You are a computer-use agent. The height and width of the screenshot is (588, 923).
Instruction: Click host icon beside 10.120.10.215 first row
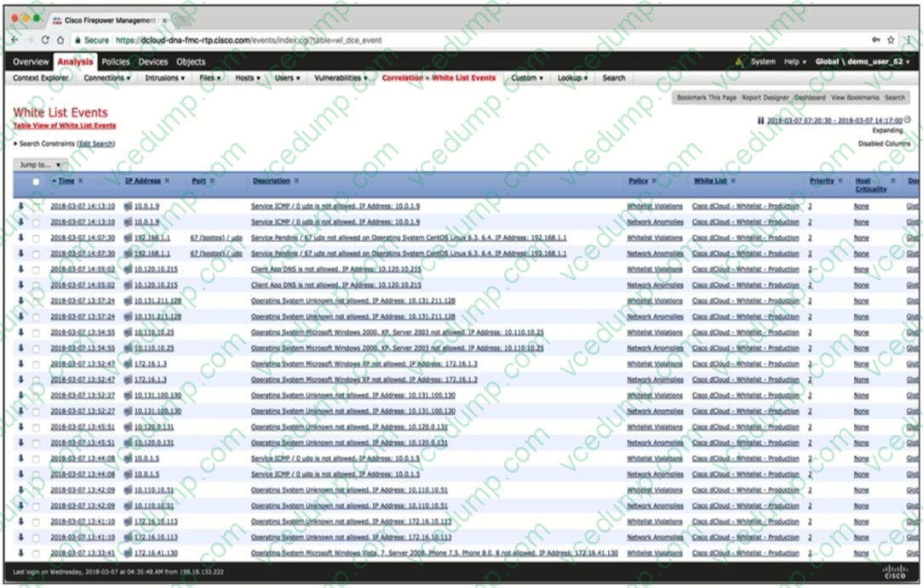click(128, 270)
